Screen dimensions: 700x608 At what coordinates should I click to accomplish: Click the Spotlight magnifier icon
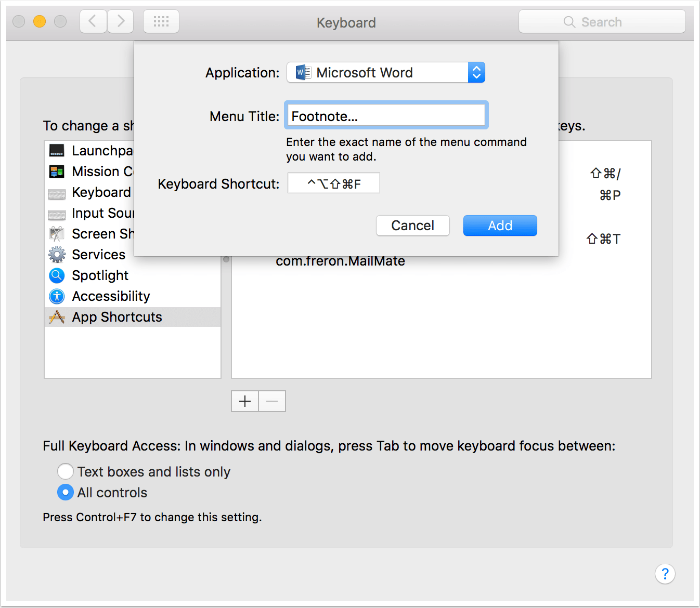[57, 275]
